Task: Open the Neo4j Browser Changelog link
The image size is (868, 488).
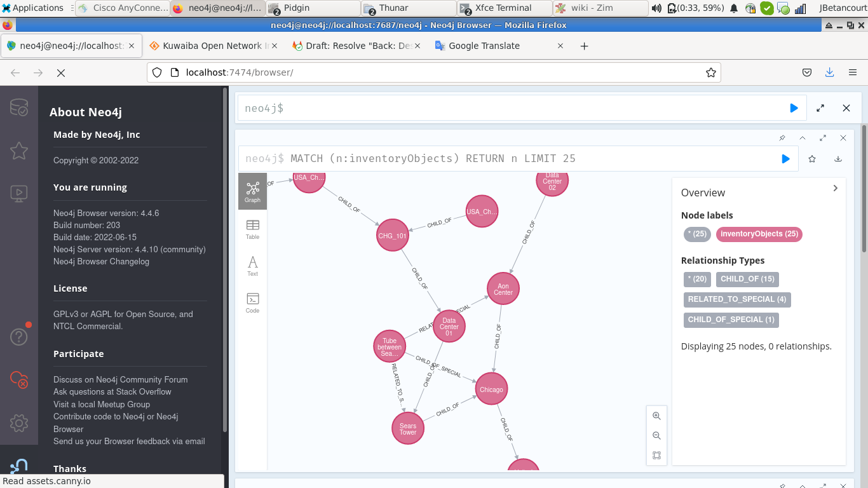Action: (101, 261)
